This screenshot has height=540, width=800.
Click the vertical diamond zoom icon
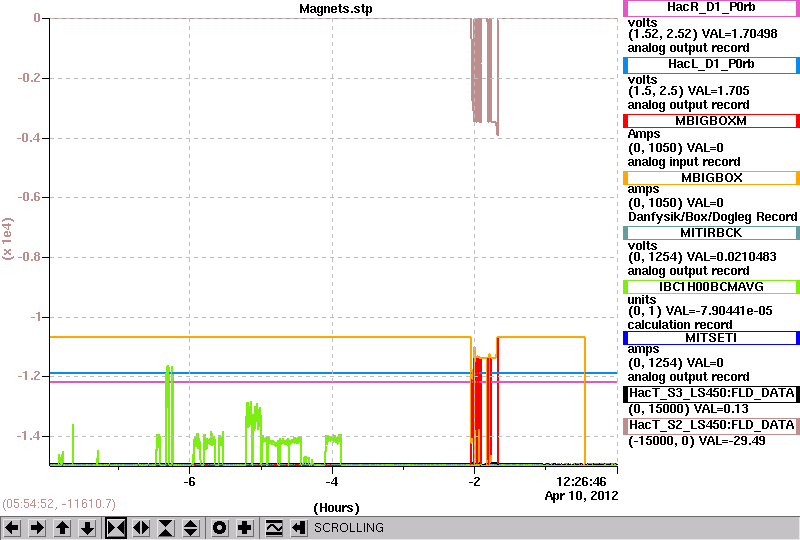pos(191,528)
